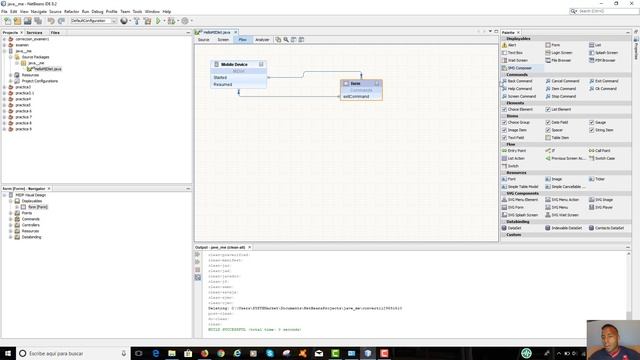Select exitCommand on the form node
This screenshot has height=360, width=640.
click(356, 97)
